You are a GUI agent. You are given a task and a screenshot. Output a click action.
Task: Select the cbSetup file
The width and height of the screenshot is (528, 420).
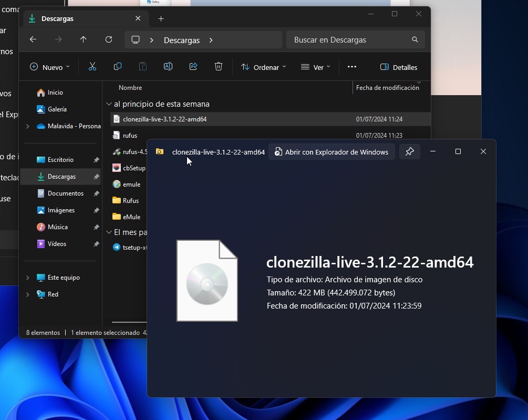pyautogui.click(x=130, y=168)
